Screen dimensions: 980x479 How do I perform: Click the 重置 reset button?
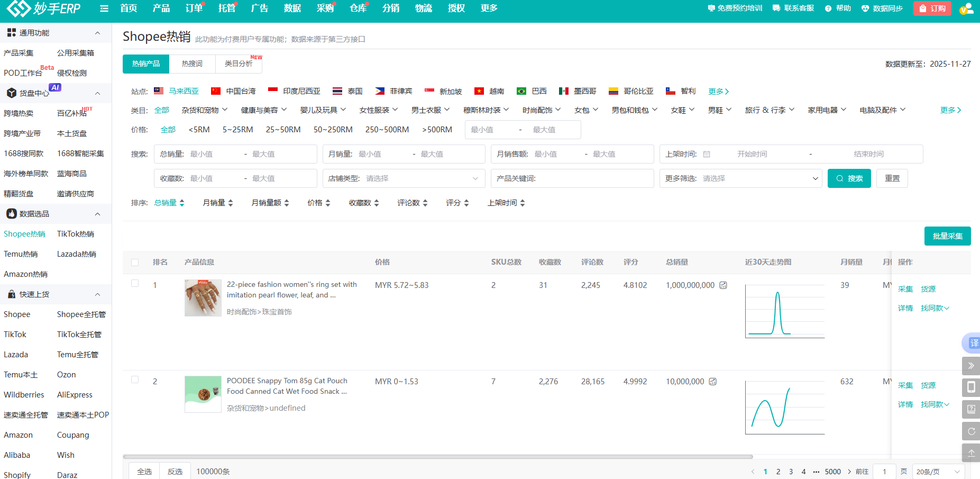[892, 178]
